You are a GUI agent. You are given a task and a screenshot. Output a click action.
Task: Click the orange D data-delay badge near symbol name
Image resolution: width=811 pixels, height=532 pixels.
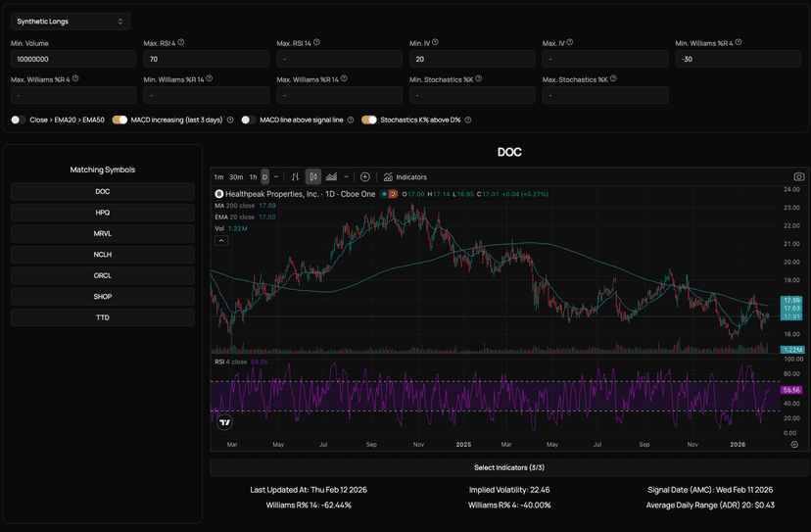click(394, 194)
